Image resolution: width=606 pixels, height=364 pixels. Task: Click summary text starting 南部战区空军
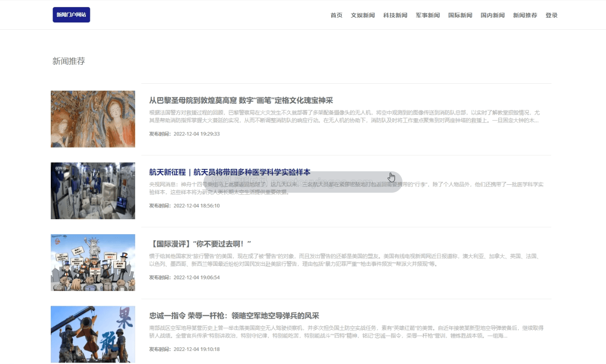[346, 331]
